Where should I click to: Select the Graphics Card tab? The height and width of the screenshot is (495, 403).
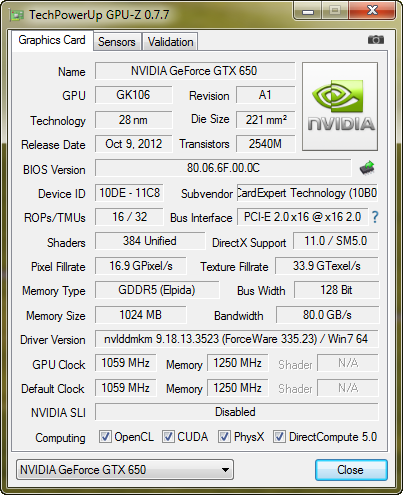click(52, 40)
